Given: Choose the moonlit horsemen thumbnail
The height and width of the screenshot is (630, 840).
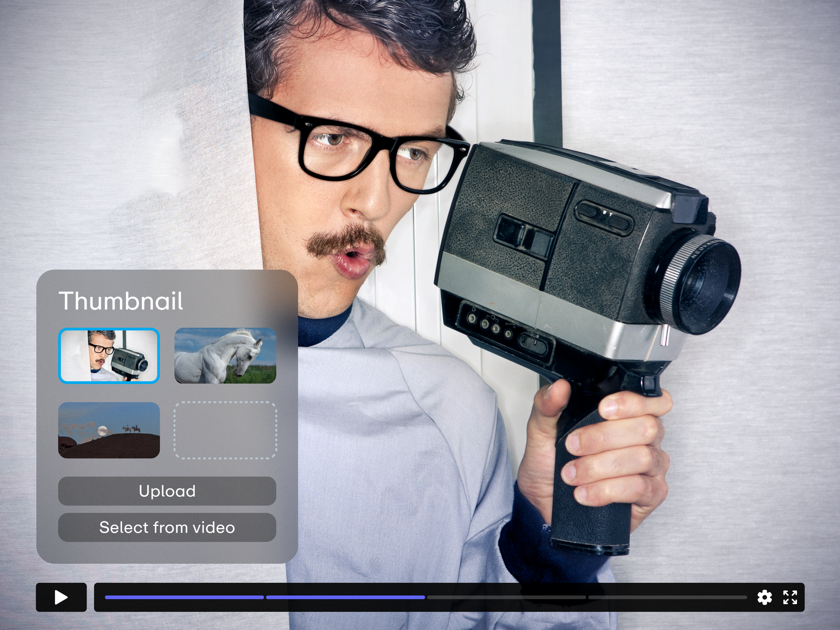Looking at the screenshot, I should point(109,431).
